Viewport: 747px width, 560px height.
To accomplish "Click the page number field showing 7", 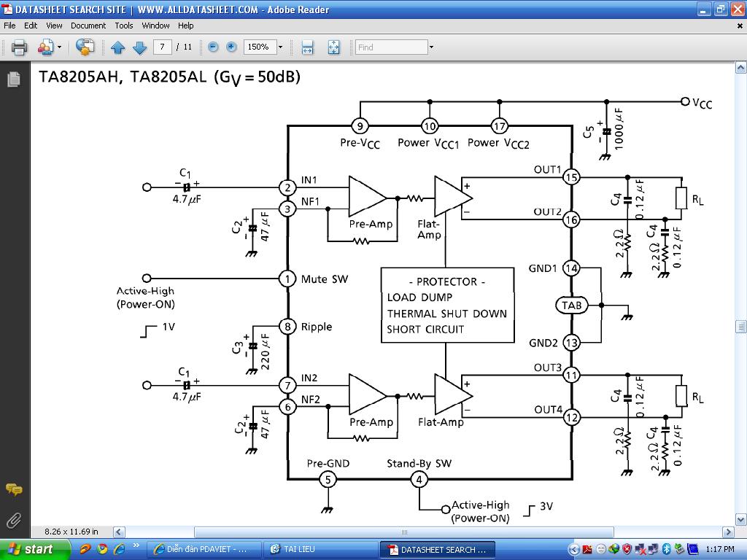I will pyautogui.click(x=162, y=47).
